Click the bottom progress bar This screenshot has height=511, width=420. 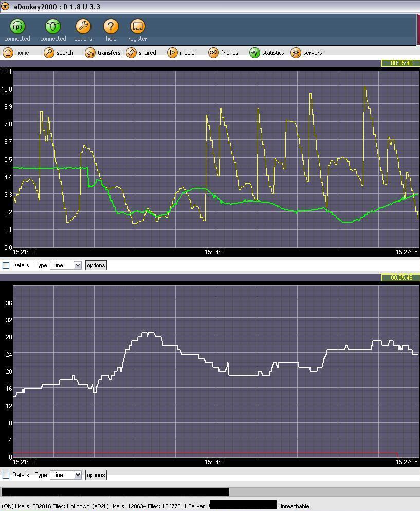click(x=210, y=491)
